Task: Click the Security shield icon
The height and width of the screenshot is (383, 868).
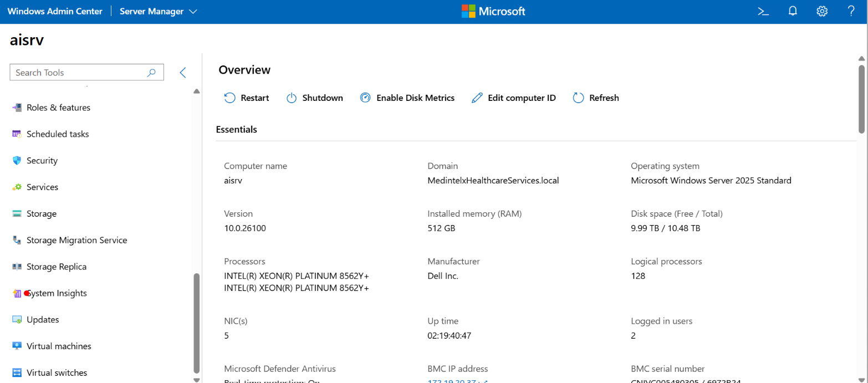Action: [17, 161]
